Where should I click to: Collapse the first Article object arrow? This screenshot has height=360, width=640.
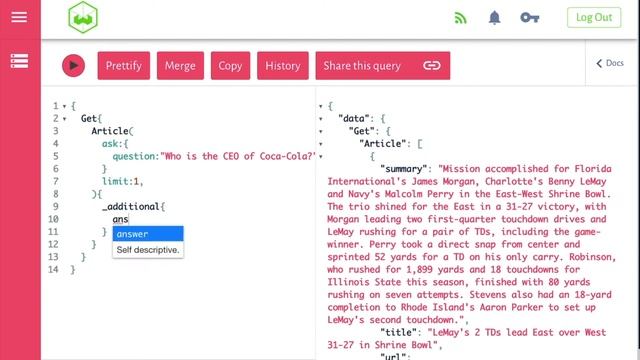321,157
